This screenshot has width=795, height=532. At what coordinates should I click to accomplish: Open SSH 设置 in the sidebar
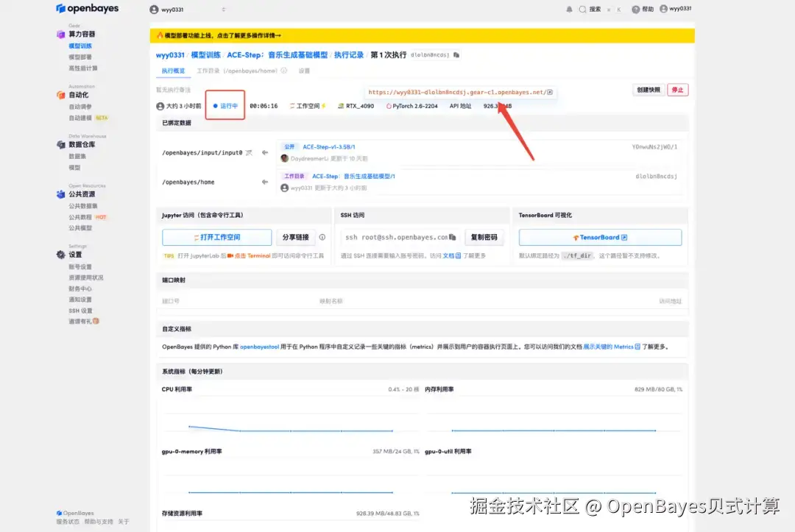pyautogui.click(x=80, y=311)
